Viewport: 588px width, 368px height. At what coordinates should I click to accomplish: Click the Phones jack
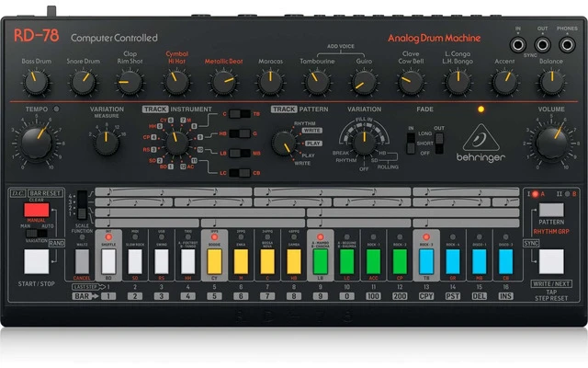pyautogui.click(x=567, y=45)
